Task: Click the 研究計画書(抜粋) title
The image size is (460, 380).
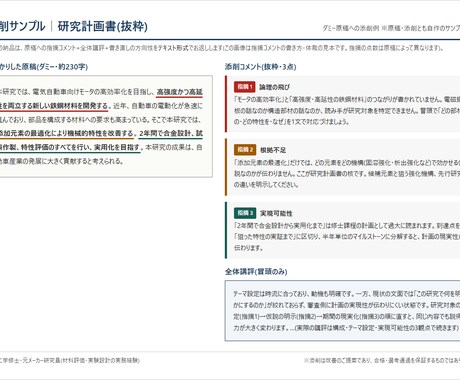Action: [x=103, y=26]
